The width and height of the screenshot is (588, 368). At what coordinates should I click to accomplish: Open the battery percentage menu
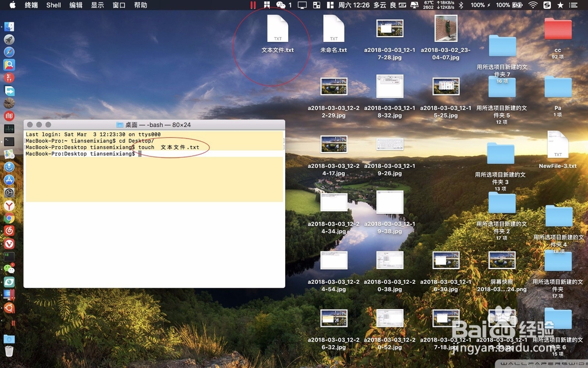coord(507,5)
